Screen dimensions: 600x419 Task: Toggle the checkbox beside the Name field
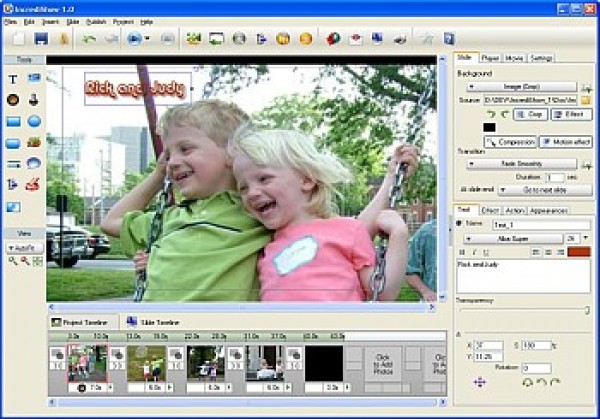click(461, 224)
